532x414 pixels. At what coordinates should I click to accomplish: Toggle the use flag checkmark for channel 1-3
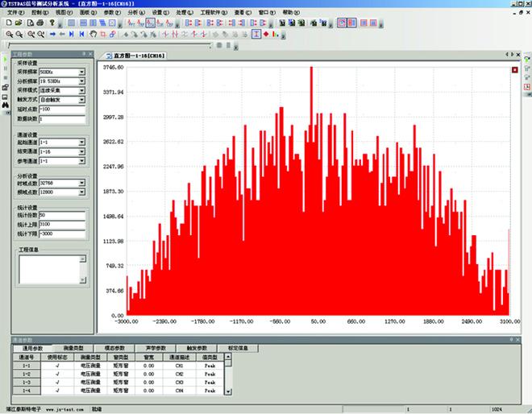click(x=59, y=382)
